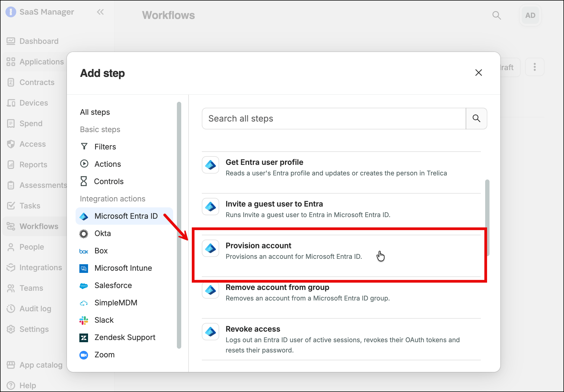Click the header search magnifier icon

coord(497,15)
